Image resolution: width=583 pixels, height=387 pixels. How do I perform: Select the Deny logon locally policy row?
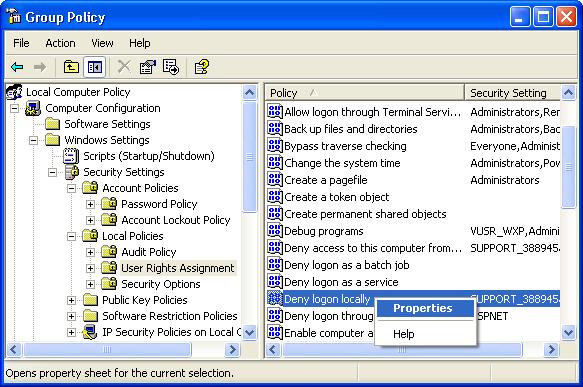pos(413,299)
